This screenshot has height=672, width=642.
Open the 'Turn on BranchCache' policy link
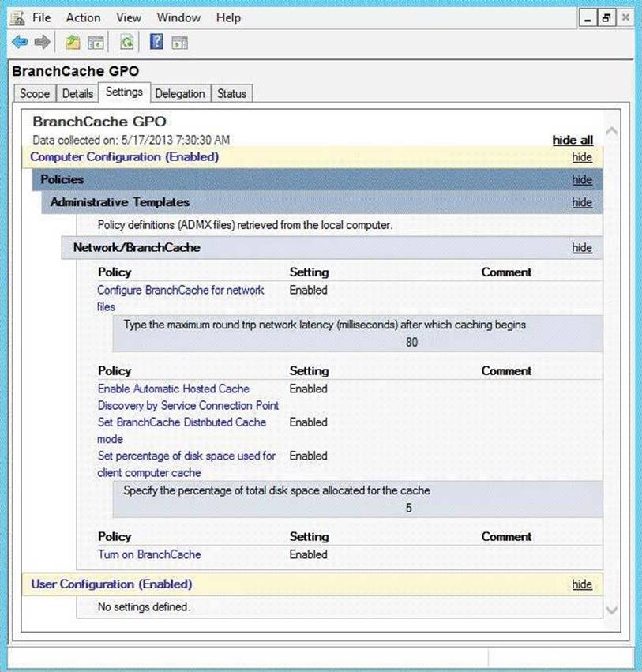(149, 554)
